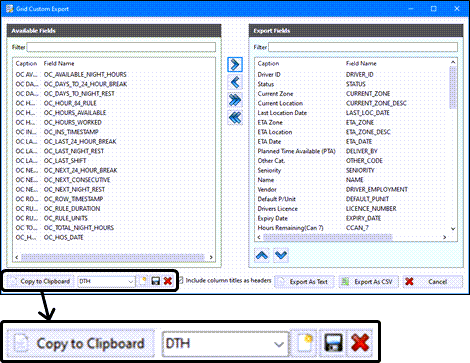This screenshot has height=363, width=470.
Task: Add all fields with double right arrow
Action: [235, 100]
